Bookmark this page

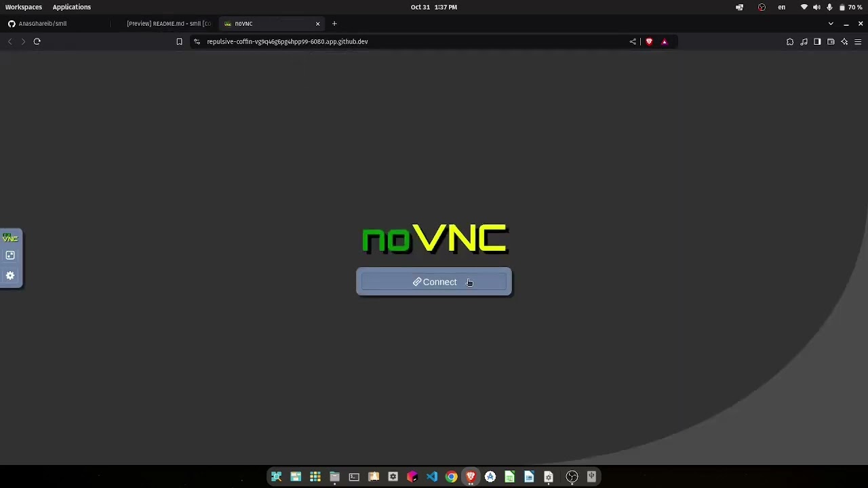tap(179, 41)
